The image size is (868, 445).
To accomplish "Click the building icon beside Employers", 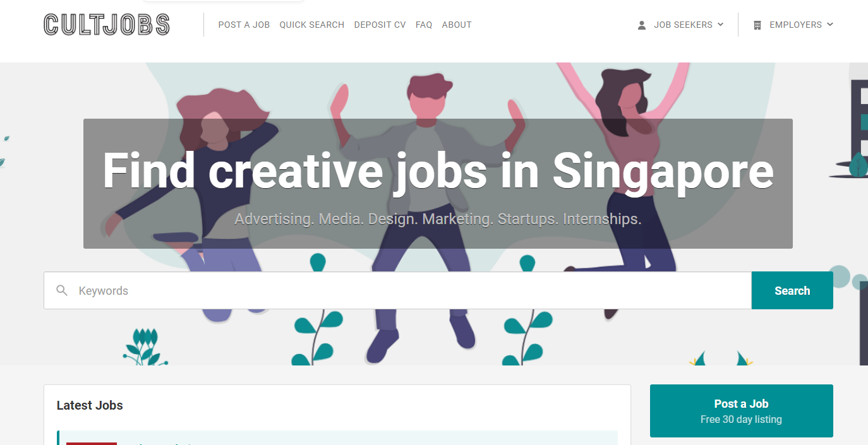I will [757, 25].
